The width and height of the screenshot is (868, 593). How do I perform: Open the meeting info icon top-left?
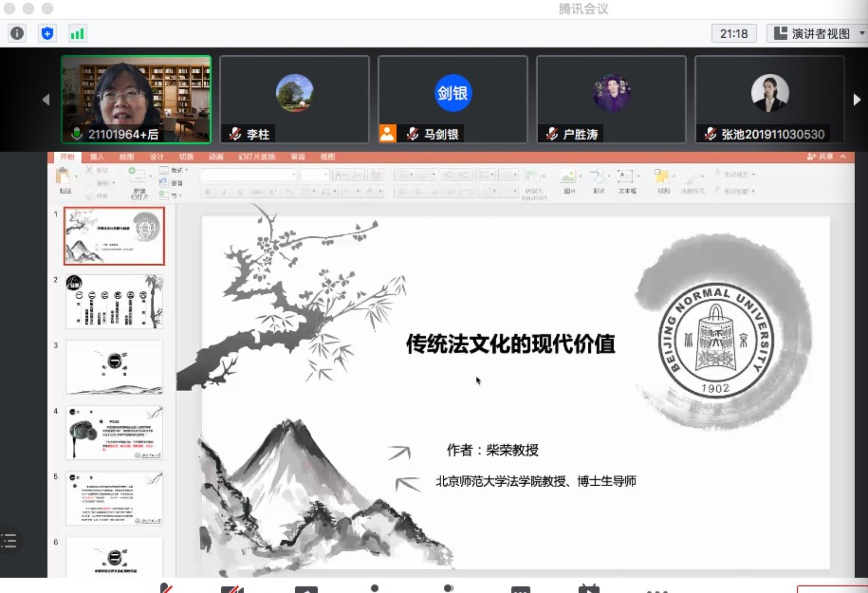[x=17, y=33]
